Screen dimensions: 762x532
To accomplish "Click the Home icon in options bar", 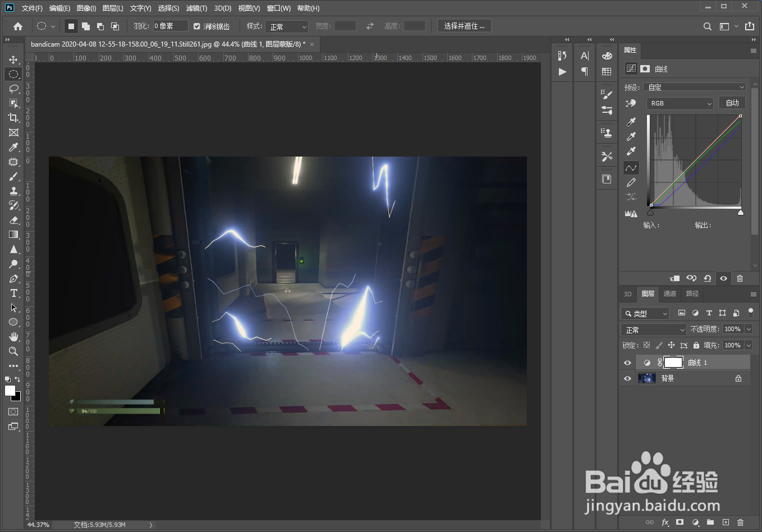I will tap(18, 26).
